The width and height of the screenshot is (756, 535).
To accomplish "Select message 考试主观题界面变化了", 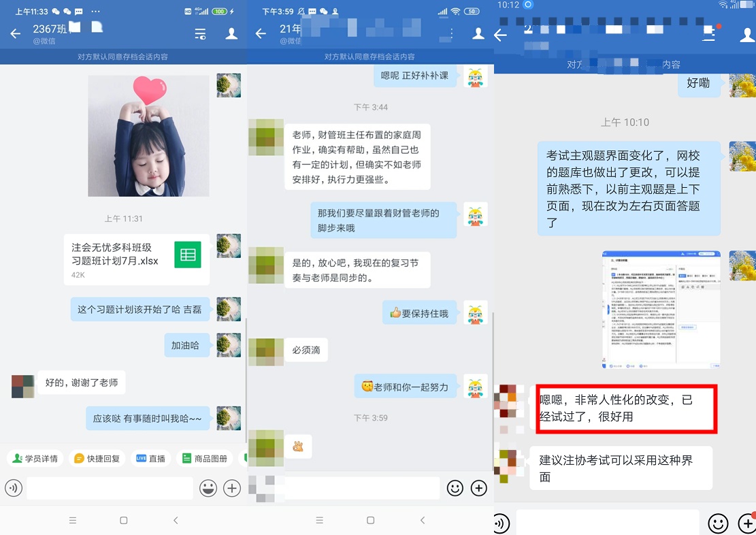I will (x=629, y=188).
